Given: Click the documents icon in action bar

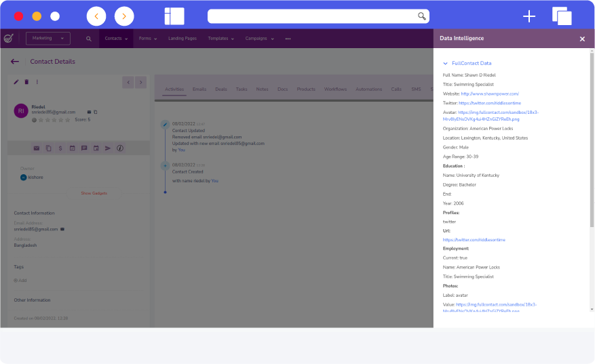Looking at the screenshot, I should pyautogui.click(x=49, y=148).
